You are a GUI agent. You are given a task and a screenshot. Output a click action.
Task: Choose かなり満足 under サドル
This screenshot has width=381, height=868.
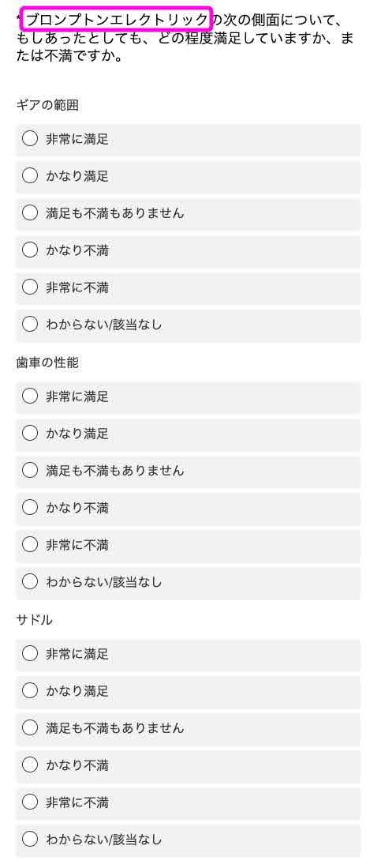coord(188,691)
